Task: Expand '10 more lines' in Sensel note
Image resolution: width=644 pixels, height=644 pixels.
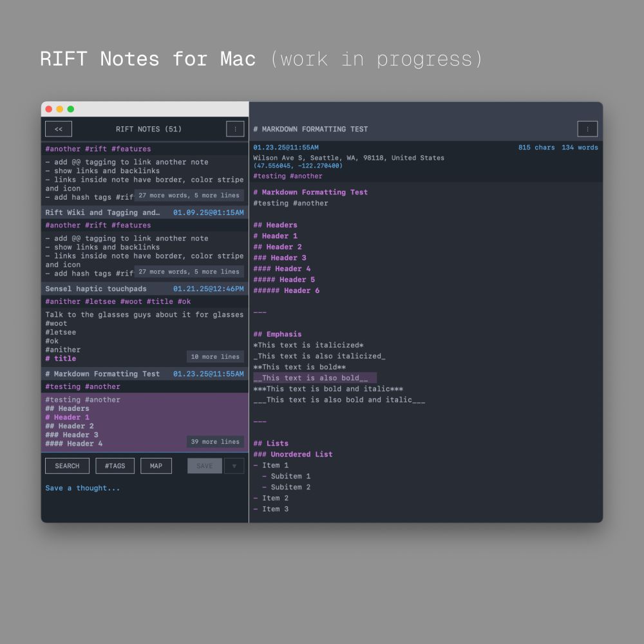Action: click(215, 357)
